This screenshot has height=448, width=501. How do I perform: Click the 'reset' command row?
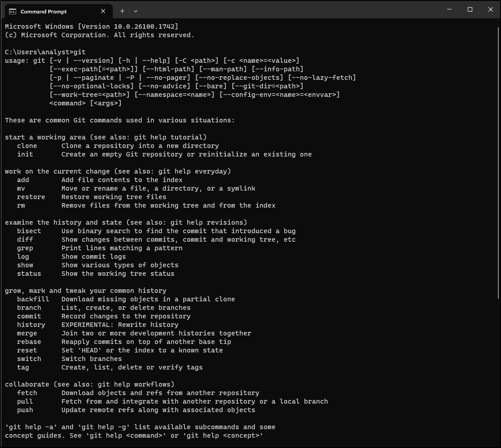[120, 350]
